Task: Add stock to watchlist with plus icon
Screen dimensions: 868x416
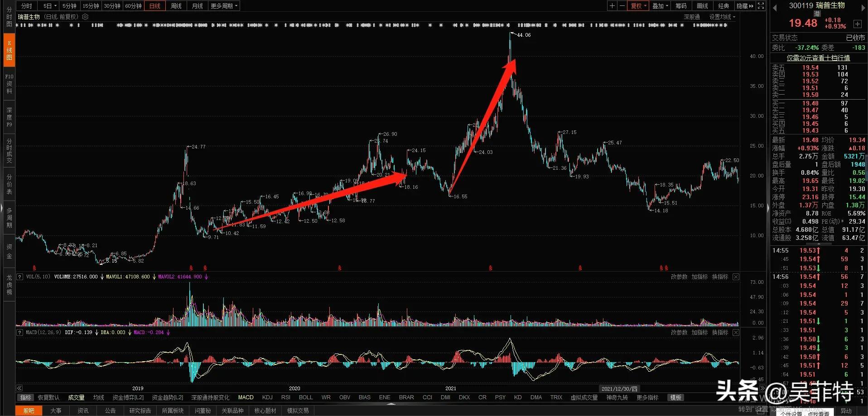Action: point(857,24)
